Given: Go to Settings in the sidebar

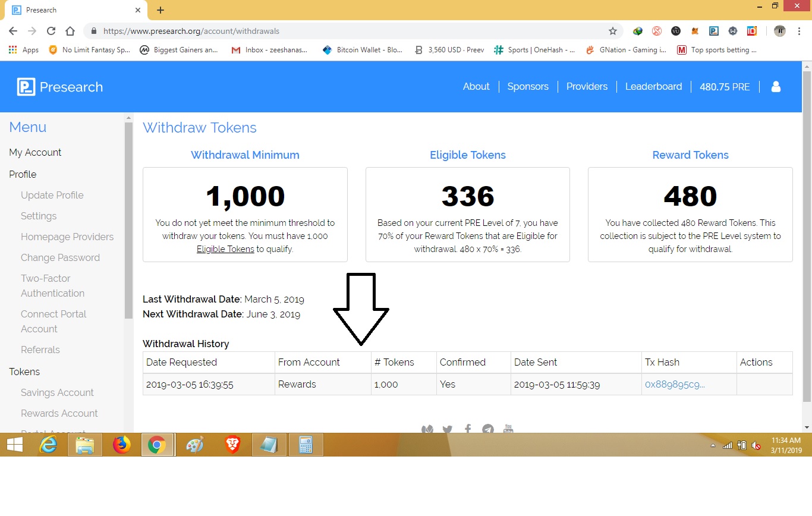Looking at the screenshot, I should pyautogui.click(x=39, y=216).
